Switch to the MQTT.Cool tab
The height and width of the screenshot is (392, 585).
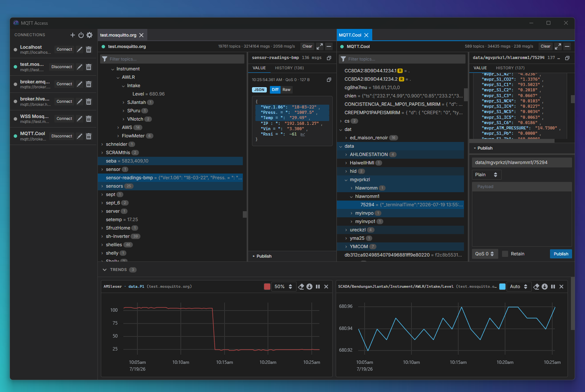tap(350, 35)
